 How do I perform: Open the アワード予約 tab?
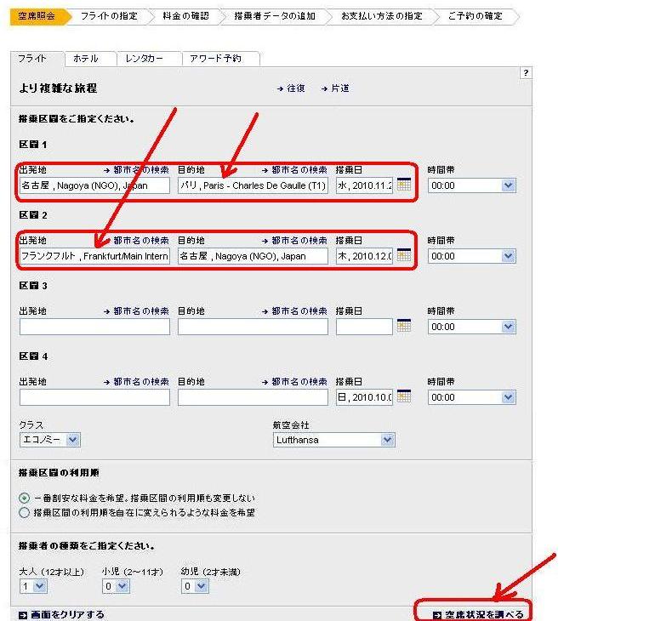(x=216, y=59)
